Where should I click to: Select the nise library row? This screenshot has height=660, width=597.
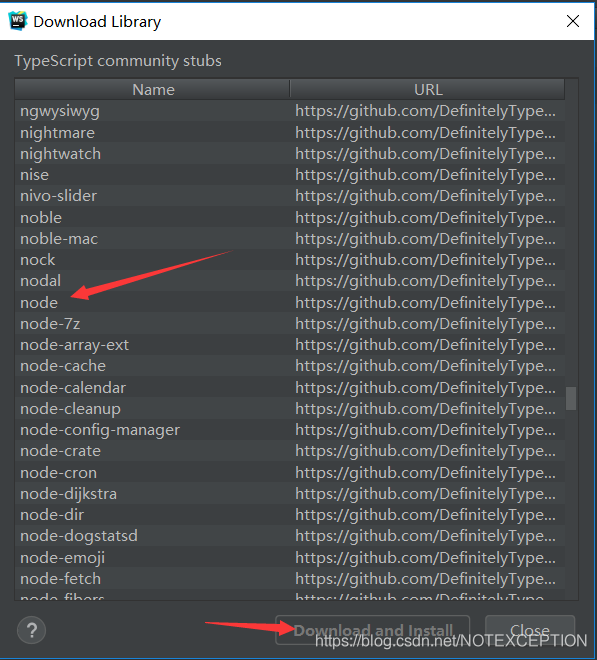(290, 175)
